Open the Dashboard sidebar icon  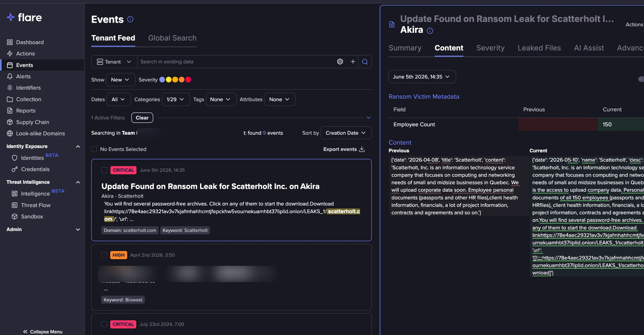10,42
